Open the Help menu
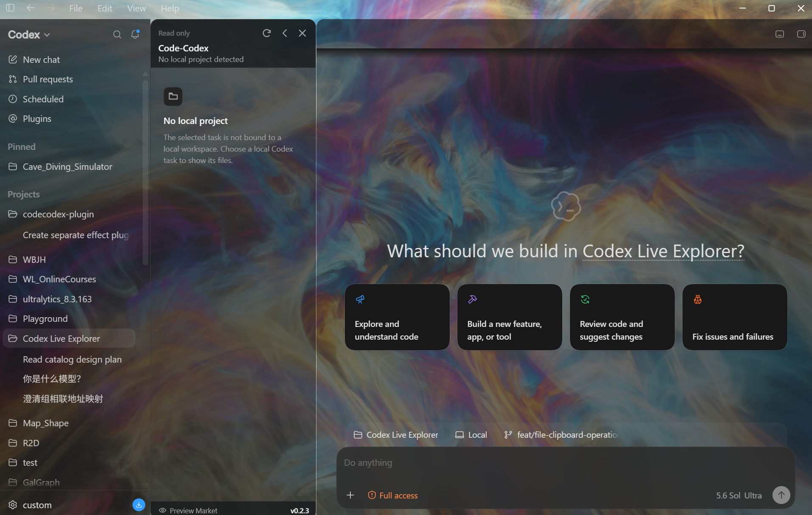 (x=170, y=8)
